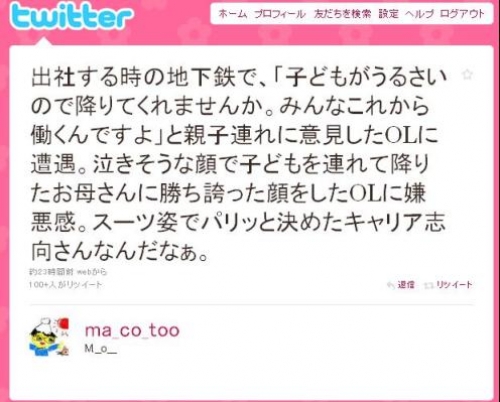500x402 pixels.
Task: Click the リツイート retweet link
Action: point(454,285)
